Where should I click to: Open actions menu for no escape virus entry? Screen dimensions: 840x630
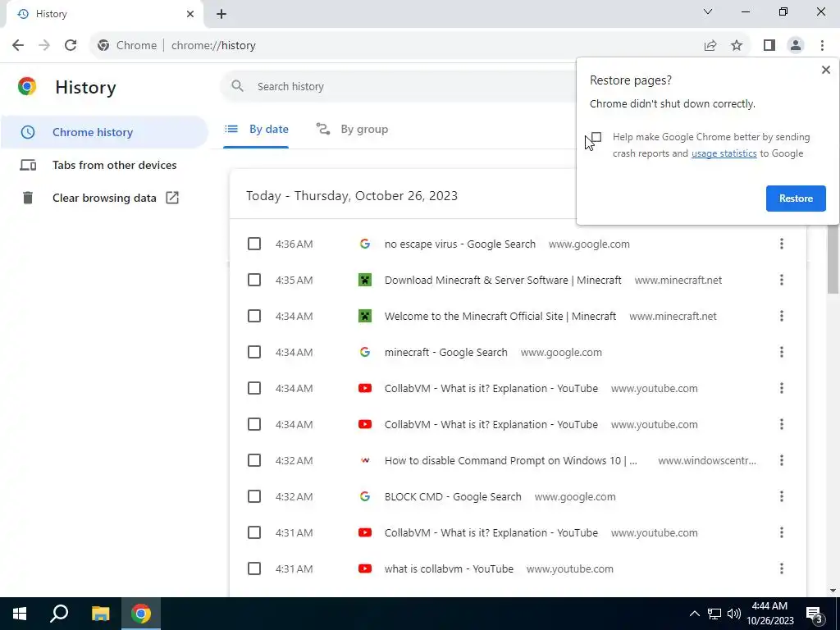781,244
